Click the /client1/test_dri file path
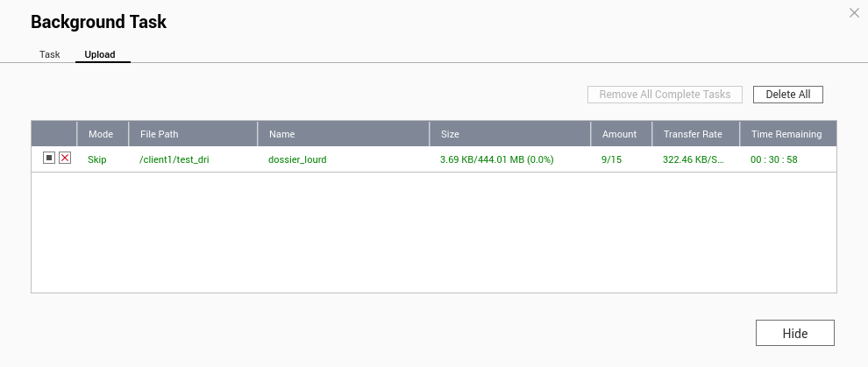This screenshot has height=367, width=868. point(174,159)
